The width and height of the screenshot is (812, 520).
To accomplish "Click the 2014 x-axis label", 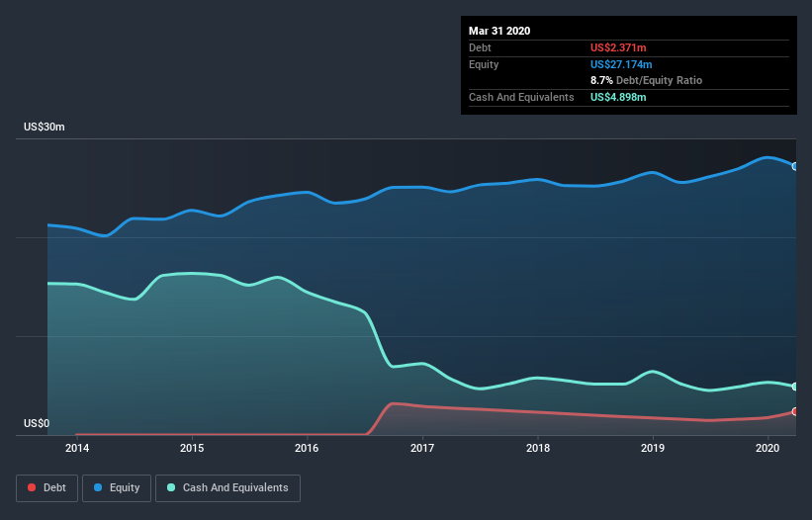I will [x=76, y=448].
